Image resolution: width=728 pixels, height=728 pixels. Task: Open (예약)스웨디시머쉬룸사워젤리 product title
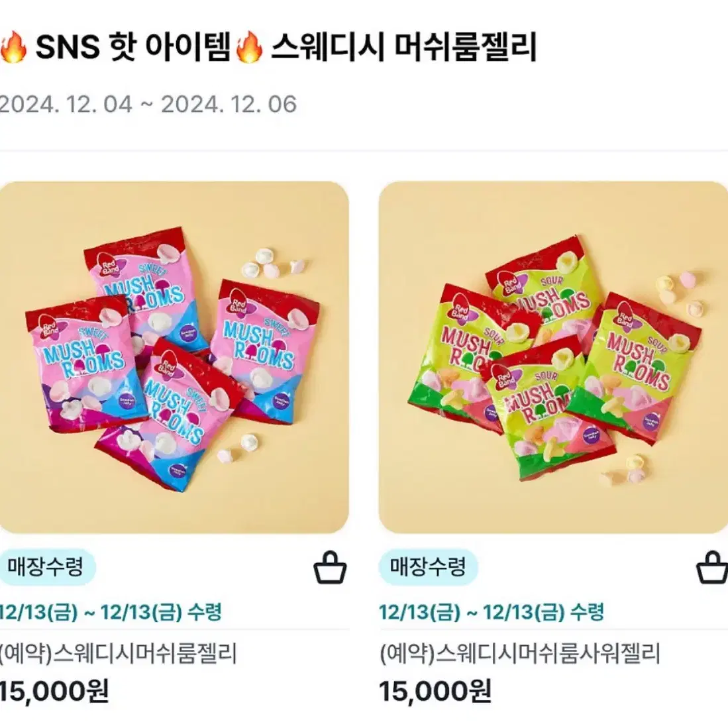(x=519, y=653)
